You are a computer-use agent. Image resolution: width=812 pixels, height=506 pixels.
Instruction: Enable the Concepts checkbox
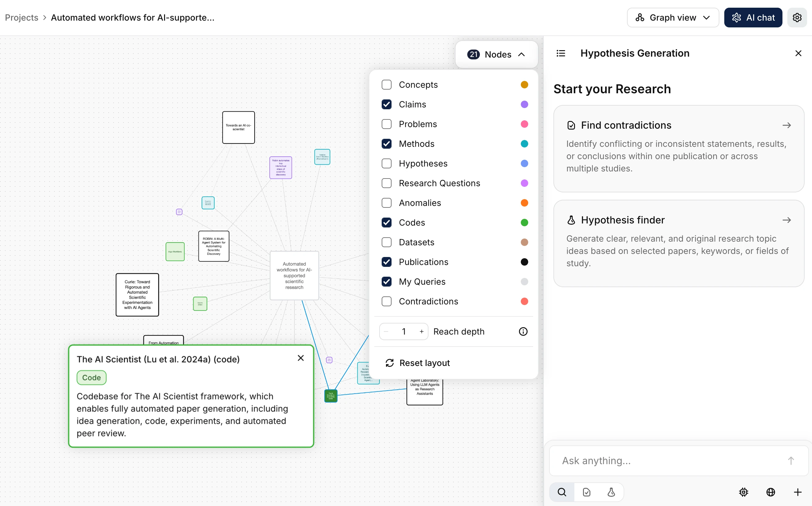[x=387, y=85]
